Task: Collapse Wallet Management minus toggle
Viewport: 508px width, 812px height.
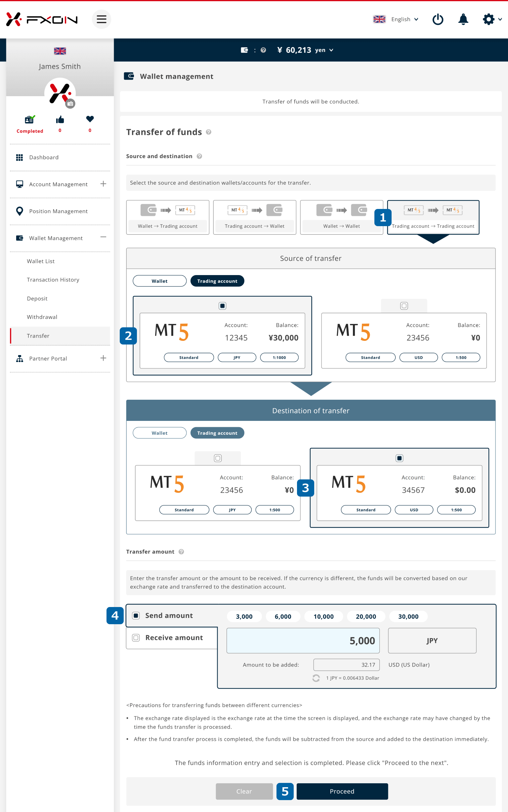Action: (103, 237)
